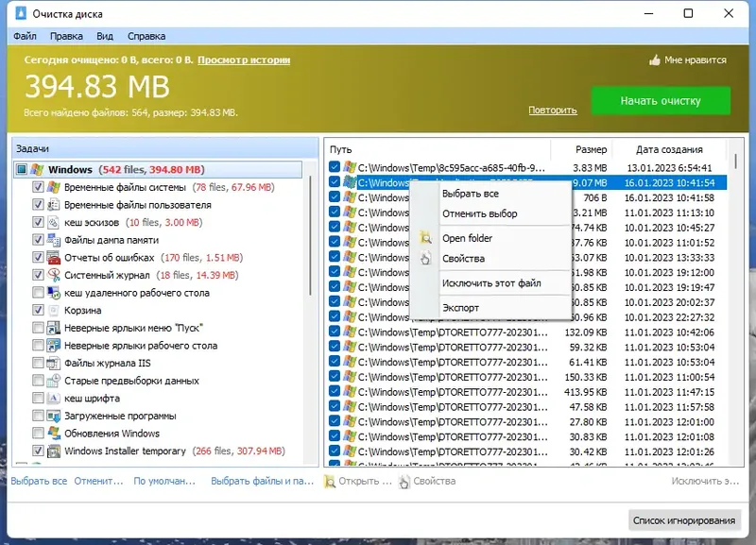
Task: Uncheck кеш эскизов checkbox
Action: (x=38, y=222)
